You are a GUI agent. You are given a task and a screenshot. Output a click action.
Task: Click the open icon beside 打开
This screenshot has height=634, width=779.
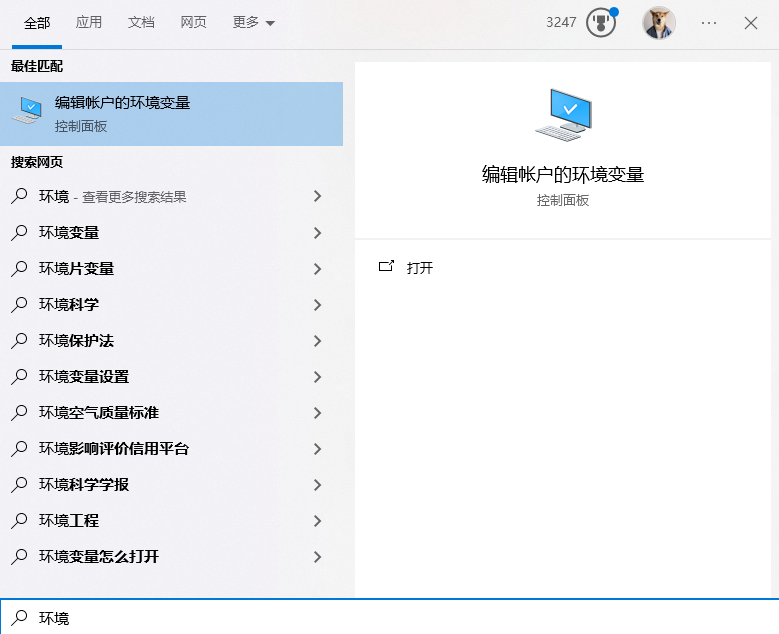[x=386, y=267]
